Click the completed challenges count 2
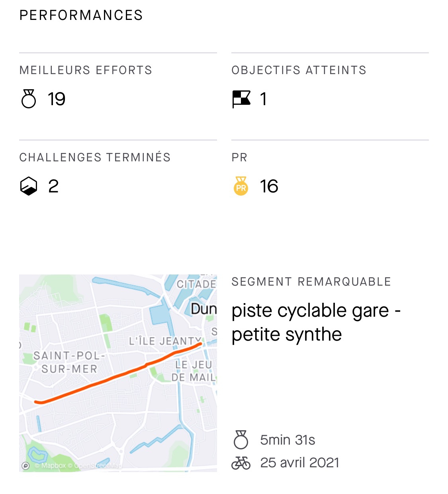Viewport: 448px width, 494px height. click(53, 186)
